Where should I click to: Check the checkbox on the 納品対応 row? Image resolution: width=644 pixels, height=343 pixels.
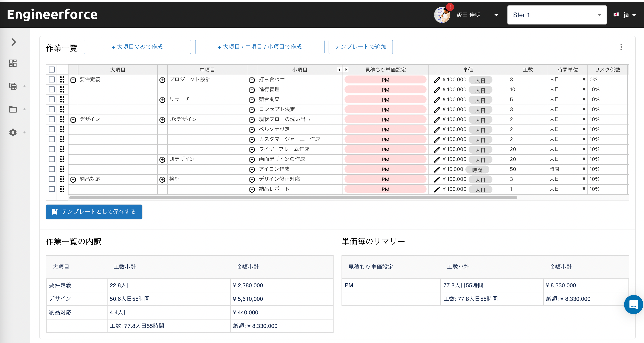tap(52, 179)
